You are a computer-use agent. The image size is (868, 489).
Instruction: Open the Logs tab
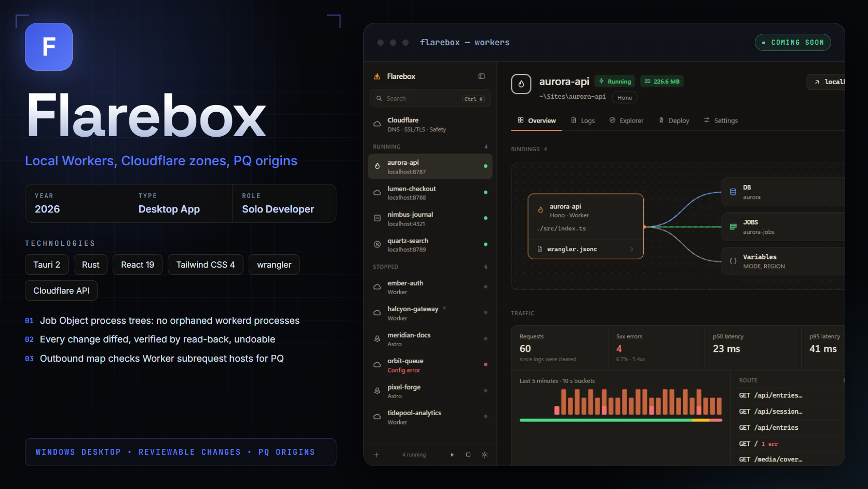coord(582,121)
